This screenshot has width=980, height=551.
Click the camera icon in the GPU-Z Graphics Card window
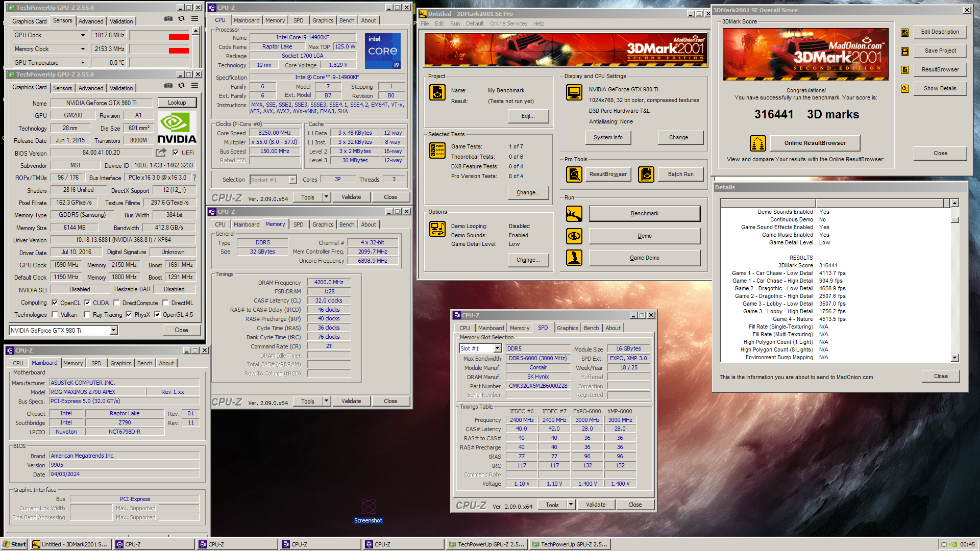pos(168,86)
